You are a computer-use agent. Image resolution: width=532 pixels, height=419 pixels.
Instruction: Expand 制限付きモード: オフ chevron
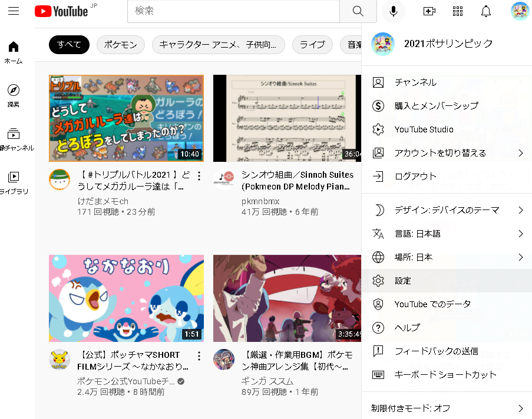tap(521, 408)
